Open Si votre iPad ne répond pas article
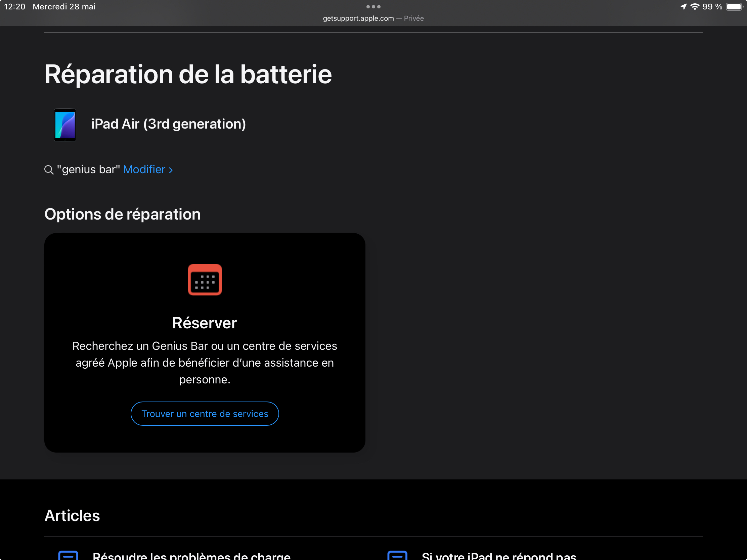 [499, 555]
